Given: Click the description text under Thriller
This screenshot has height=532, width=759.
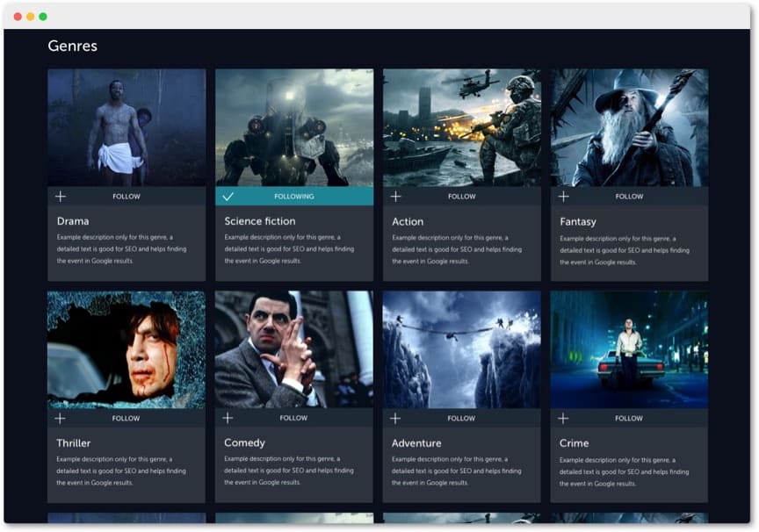Looking at the screenshot, I should 121,471.
